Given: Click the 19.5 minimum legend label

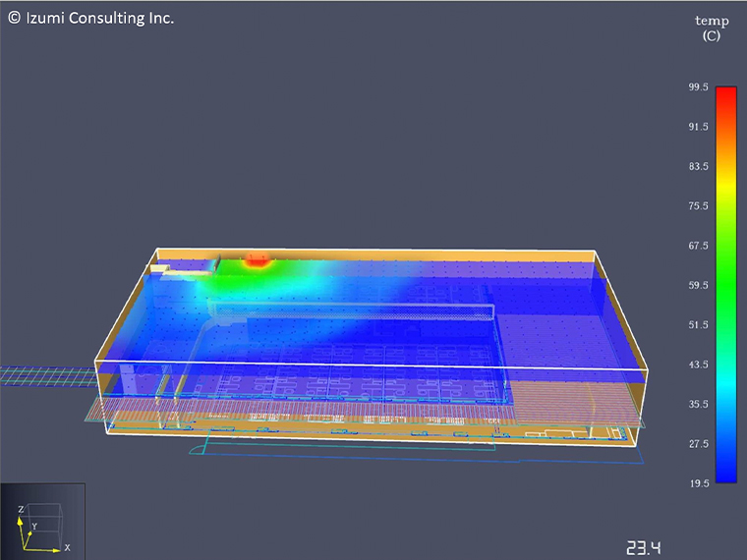Looking at the screenshot, I should [699, 483].
